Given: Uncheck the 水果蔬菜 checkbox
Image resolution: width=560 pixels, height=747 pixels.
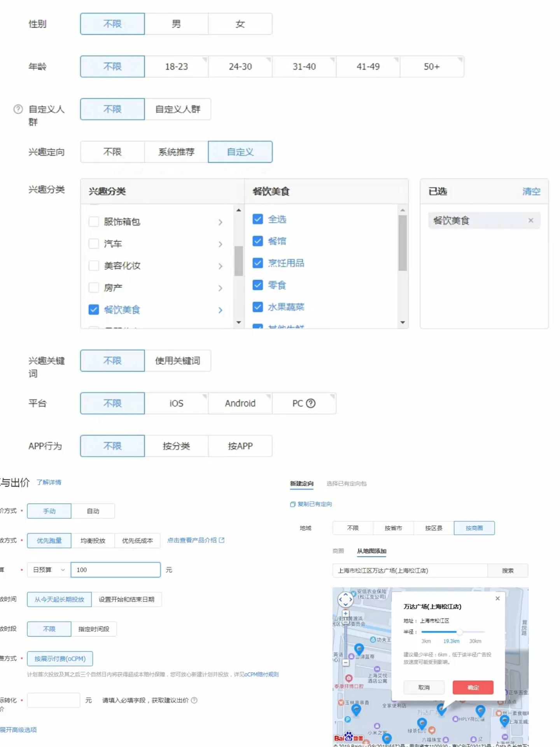Looking at the screenshot, I should click(258, 307).
